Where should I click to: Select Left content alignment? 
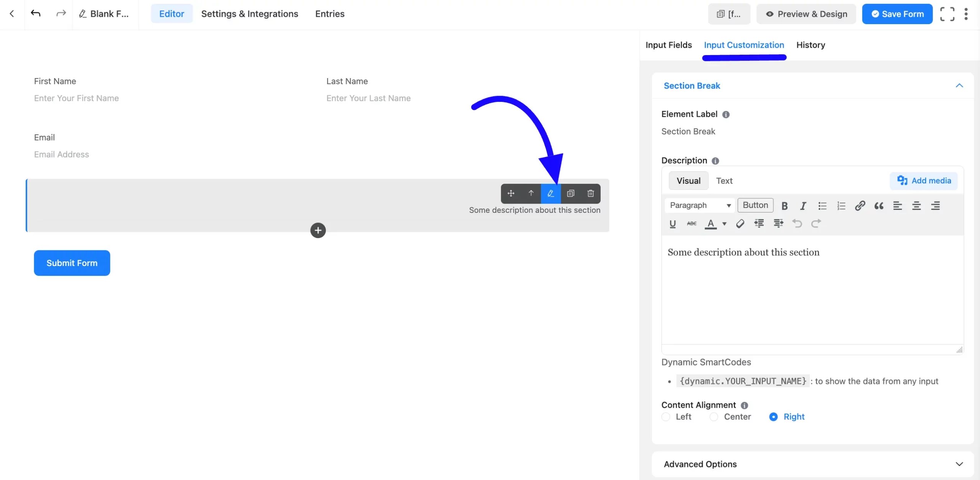(666, 417)
